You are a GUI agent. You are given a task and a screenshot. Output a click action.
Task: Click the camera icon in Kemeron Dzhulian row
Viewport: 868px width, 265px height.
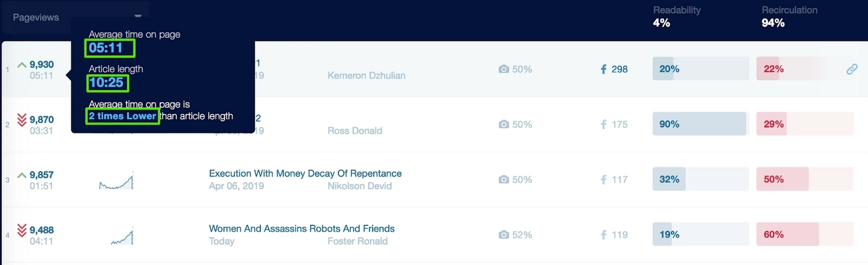[x=504, y=69]
